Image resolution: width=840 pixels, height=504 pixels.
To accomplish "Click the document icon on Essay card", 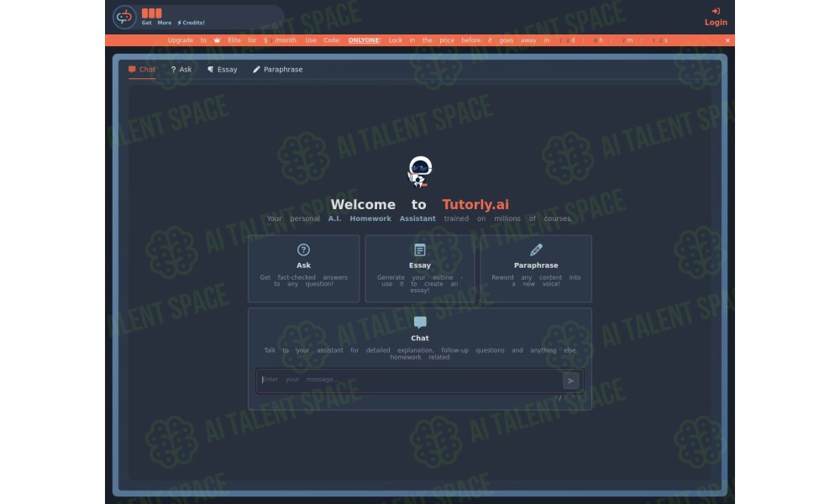I will (420, 249).
